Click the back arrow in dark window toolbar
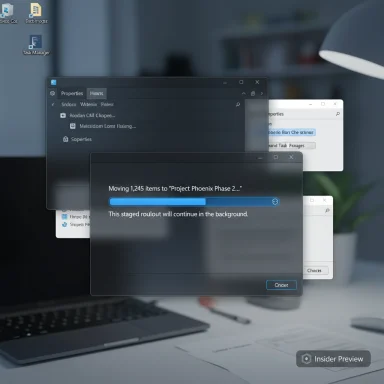This screenshot has width=384, height=384. pos(53,104)
